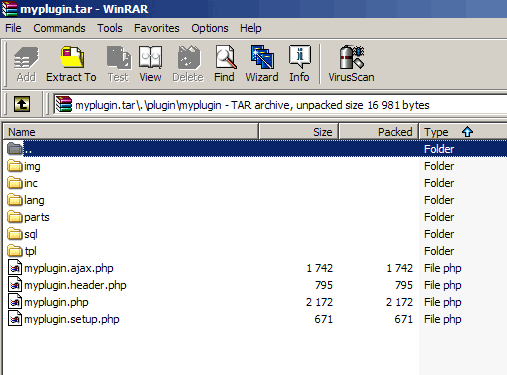Select file name myplugin.ajax.php
The height and width of the screenshot is (375, 507).
coord(69,268)
